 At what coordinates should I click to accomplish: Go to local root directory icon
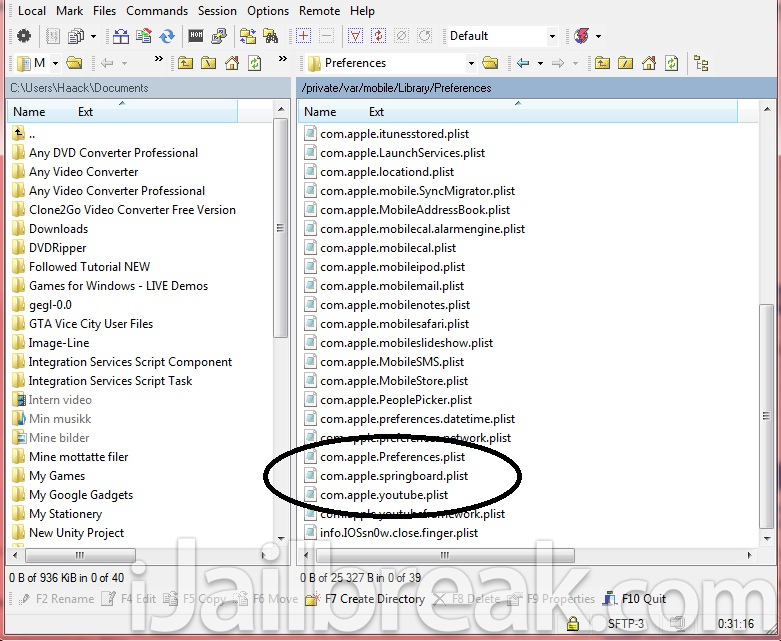pyautogui.click(x=208, y=63)
